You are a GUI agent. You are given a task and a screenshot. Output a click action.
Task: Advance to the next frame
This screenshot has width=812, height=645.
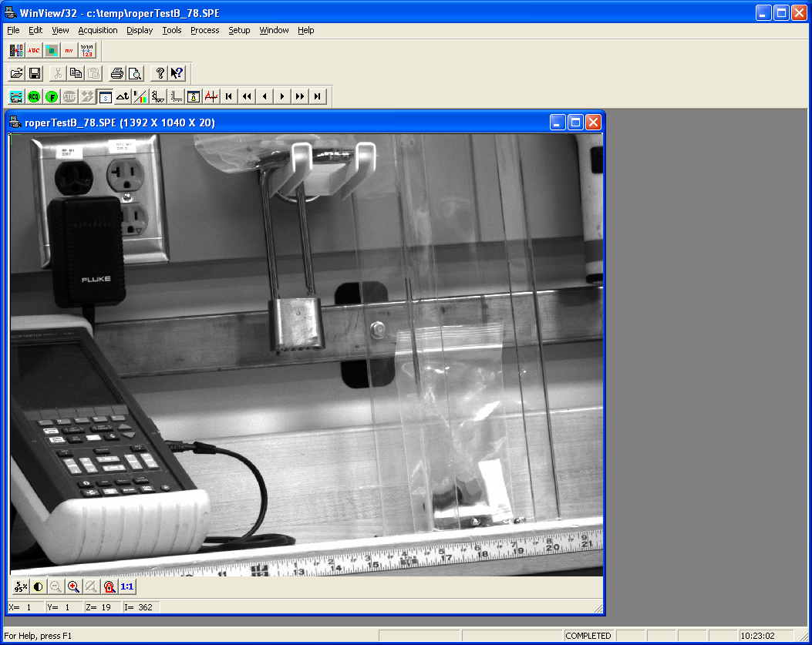(x=282, y=96)
